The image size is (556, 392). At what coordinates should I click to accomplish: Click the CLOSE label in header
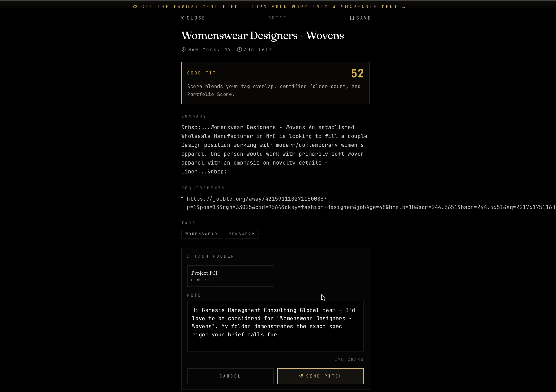coord(196,18)
